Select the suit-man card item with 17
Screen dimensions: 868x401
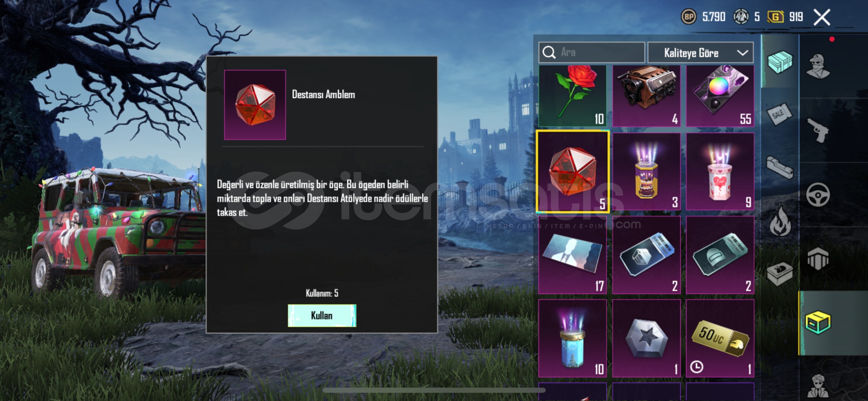572,255
